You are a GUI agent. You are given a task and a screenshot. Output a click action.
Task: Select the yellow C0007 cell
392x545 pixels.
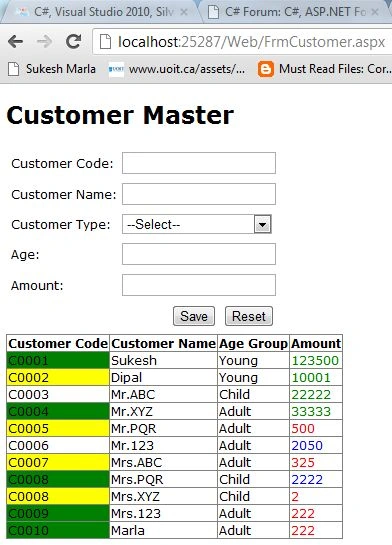tap(58, 463)
